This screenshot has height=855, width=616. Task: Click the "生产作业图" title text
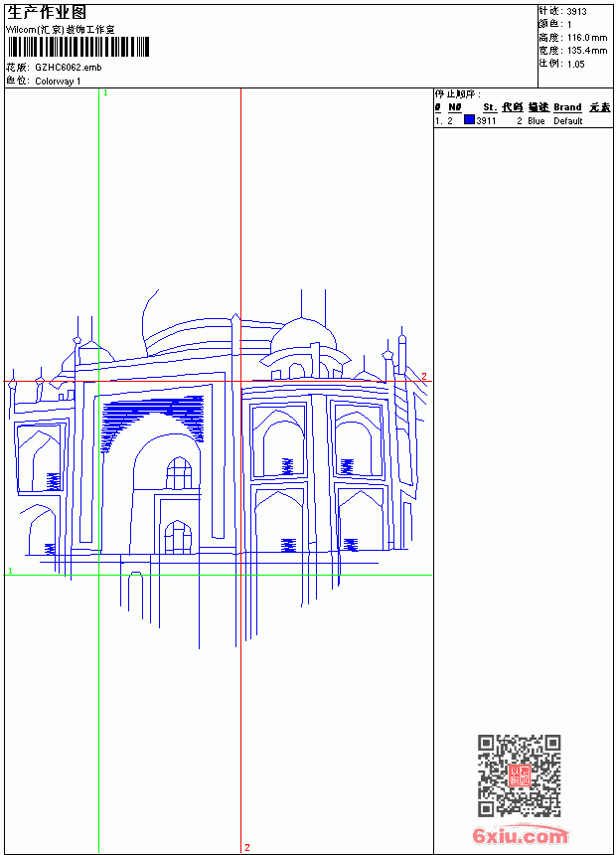tap(47, 13)
